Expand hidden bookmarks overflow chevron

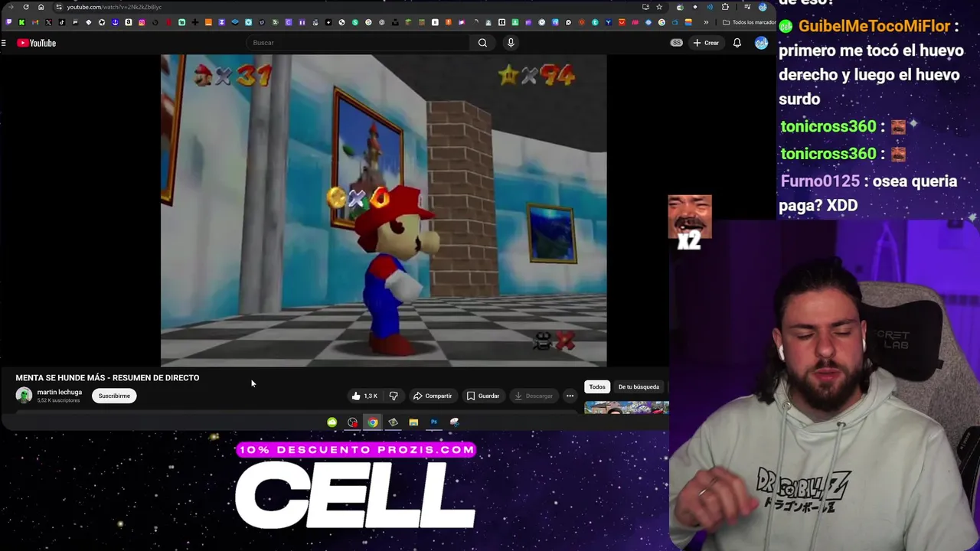(x=706, y=22)
